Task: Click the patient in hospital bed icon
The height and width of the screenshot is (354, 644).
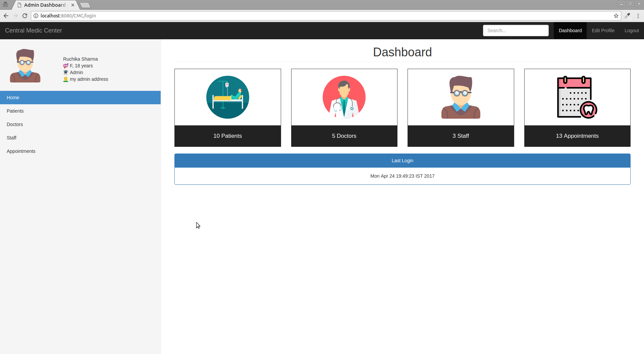Action: click(x=227, y=97)
